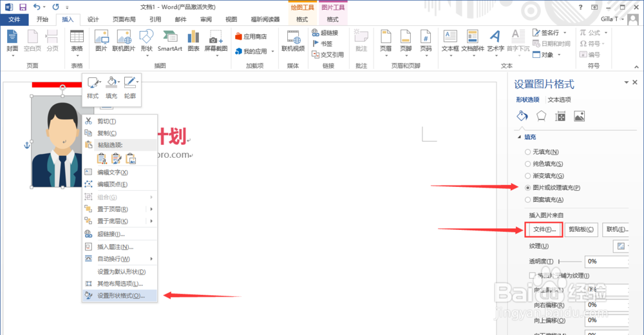Select No fill (无填充) radio option

[528, 152]
